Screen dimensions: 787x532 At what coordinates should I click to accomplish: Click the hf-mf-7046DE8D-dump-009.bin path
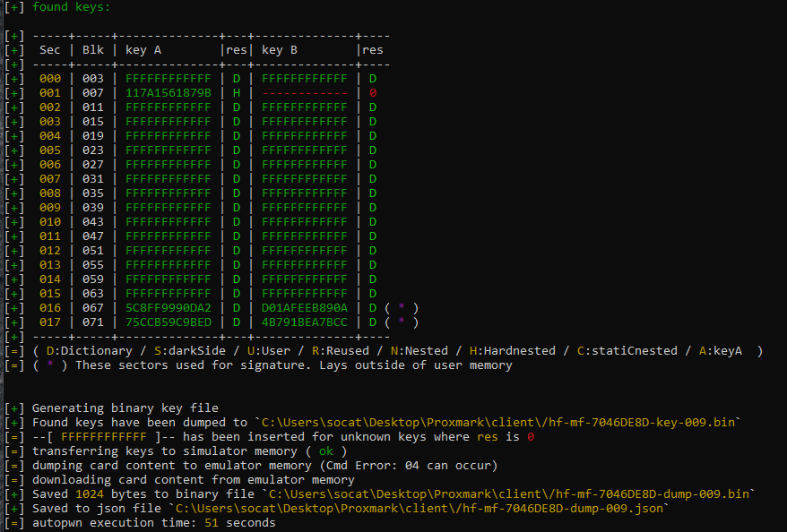[x=509, y=494]
